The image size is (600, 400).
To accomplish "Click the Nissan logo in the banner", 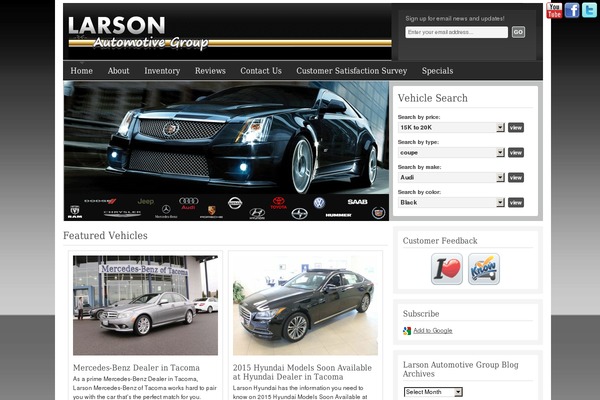I will (235, 203).
